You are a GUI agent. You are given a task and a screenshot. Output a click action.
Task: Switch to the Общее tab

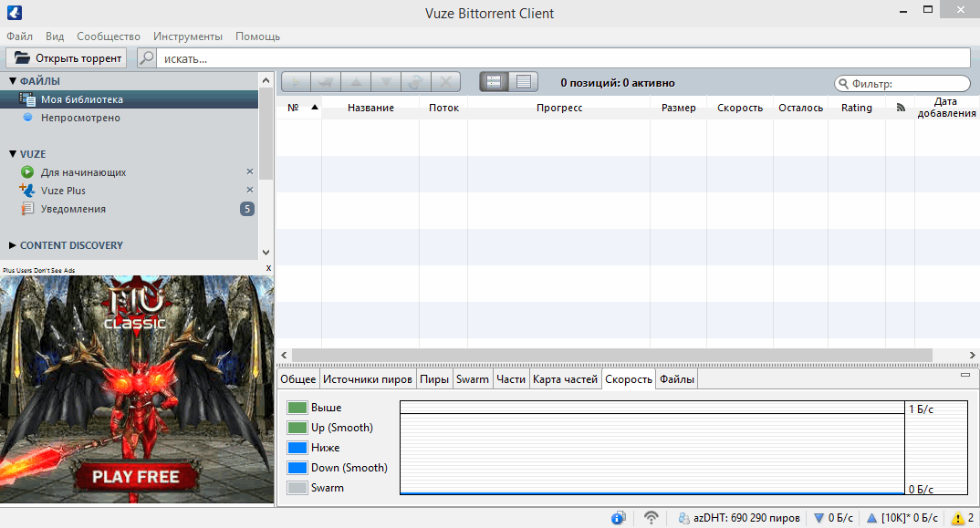click(298, 379)
